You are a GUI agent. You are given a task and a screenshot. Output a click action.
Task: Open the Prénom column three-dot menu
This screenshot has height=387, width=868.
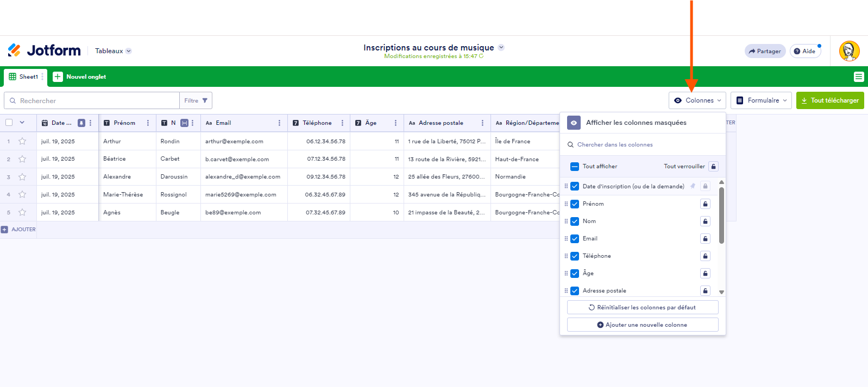tap(148, 123)
